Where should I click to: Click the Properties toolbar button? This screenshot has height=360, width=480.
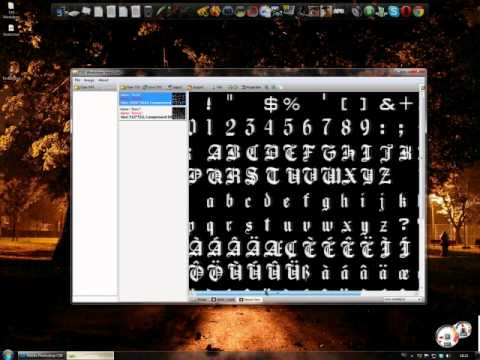click(252, 87)
